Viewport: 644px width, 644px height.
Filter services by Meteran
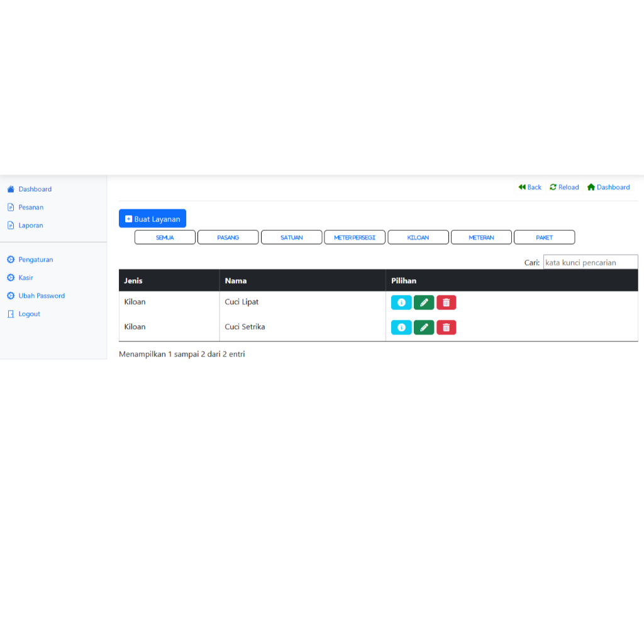[481, 237]
